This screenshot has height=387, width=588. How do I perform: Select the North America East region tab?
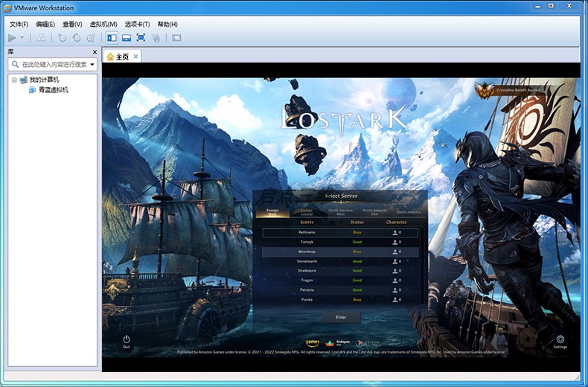click(374, 212)
